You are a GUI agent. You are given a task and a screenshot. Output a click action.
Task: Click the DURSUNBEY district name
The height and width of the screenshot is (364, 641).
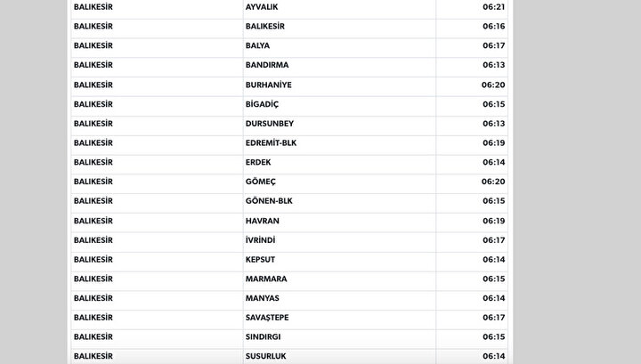[270, 124]
